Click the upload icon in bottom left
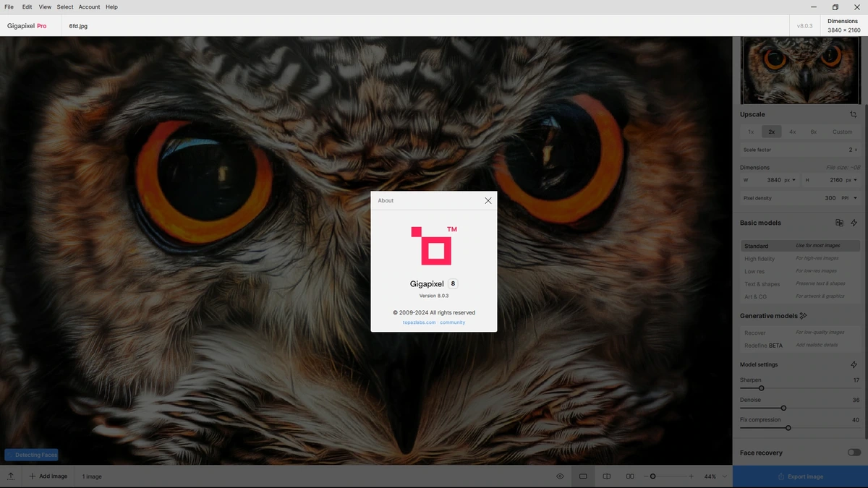 click(x=11, y=476)
